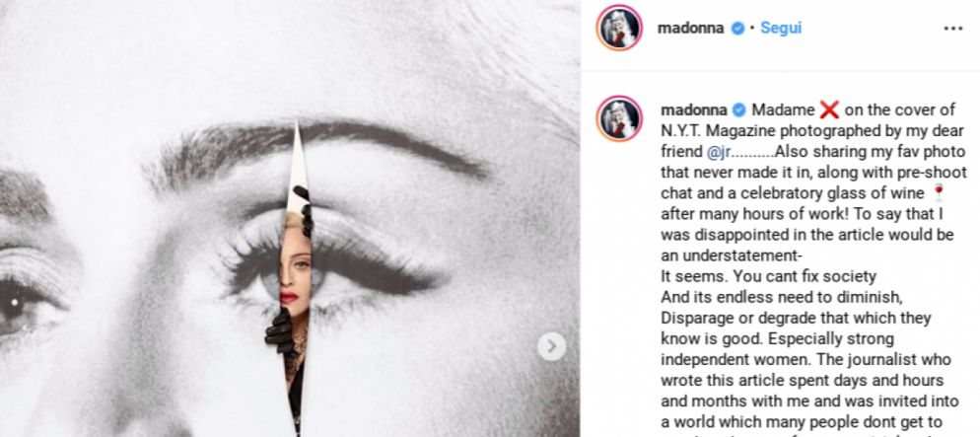Viewport: 980px width, 437px height.
Task: Open the three-dot more options menu
Action: pyautogui.click(x=953, y=29)
